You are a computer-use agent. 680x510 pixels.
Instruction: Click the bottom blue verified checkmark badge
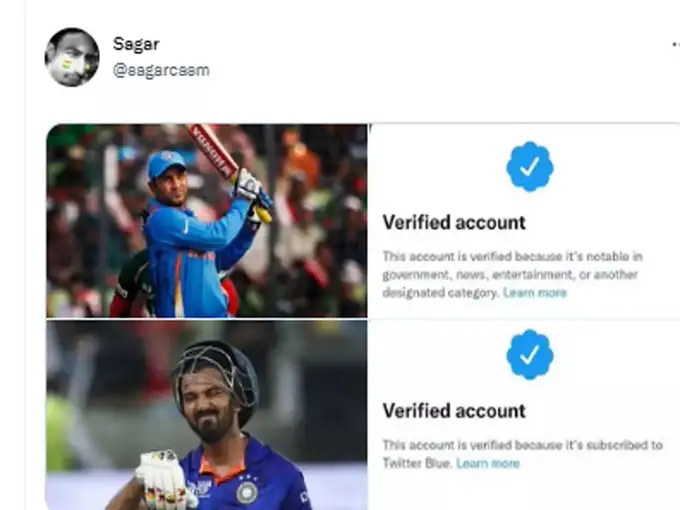coord(530,355)
